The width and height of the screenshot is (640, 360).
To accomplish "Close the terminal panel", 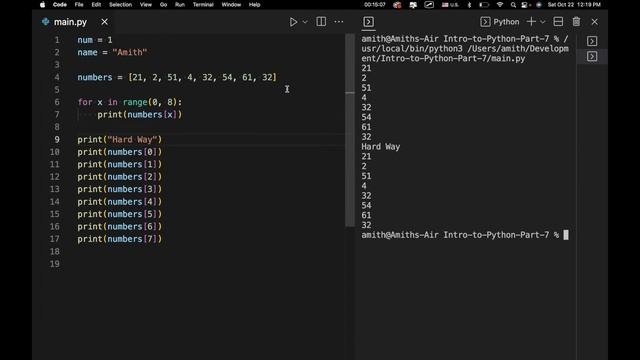I will [x=594, y=22].
